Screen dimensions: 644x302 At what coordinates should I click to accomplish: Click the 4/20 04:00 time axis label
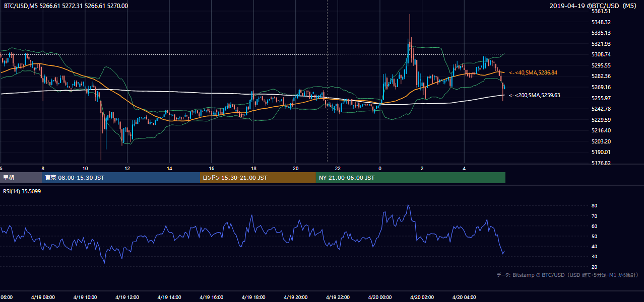pyautogui.click(x=464, y=297)
